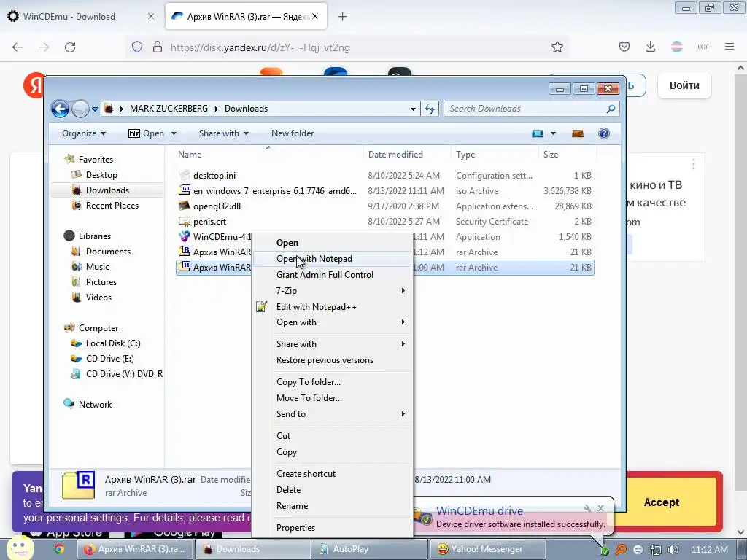This screenshot has width=747, height=560.
Task: Open the browser hamburger menu
Action: click(x=729, y=47)
